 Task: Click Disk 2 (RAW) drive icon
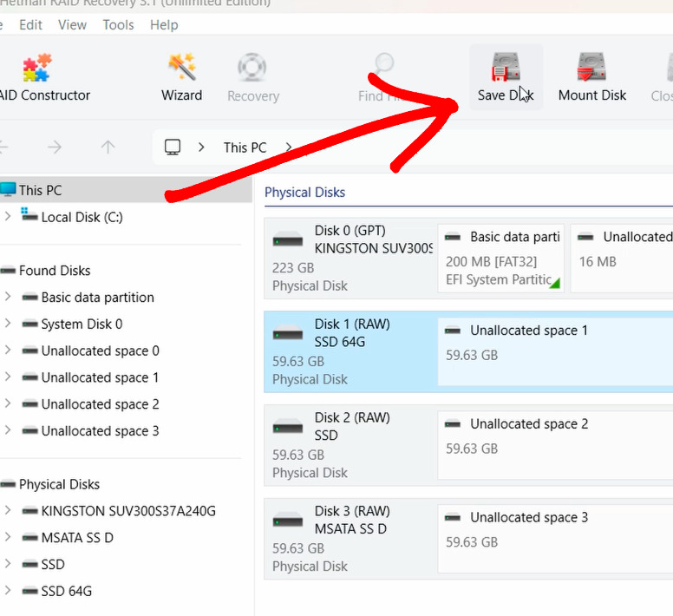(288, 427)
